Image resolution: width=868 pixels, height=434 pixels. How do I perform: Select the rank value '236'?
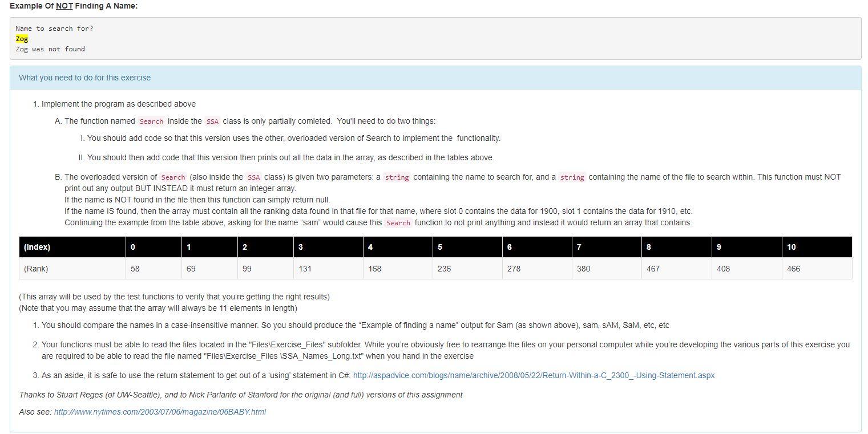coord(445,269)
